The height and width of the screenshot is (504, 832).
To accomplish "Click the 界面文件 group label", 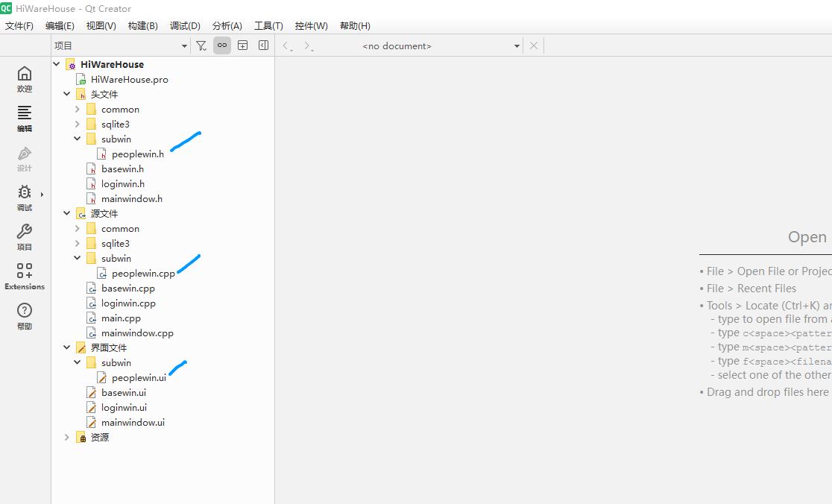I will tap(109, 348).
